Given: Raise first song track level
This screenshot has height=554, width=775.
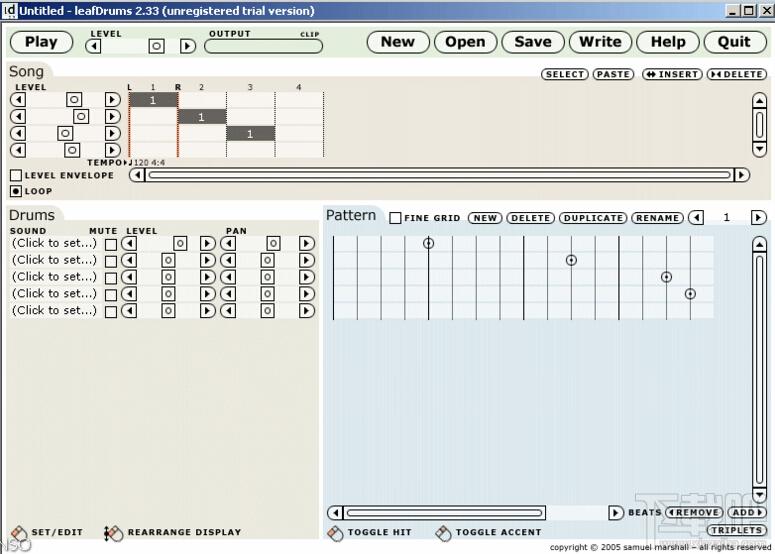Looking at the screenshot, I should click(113, 100).
